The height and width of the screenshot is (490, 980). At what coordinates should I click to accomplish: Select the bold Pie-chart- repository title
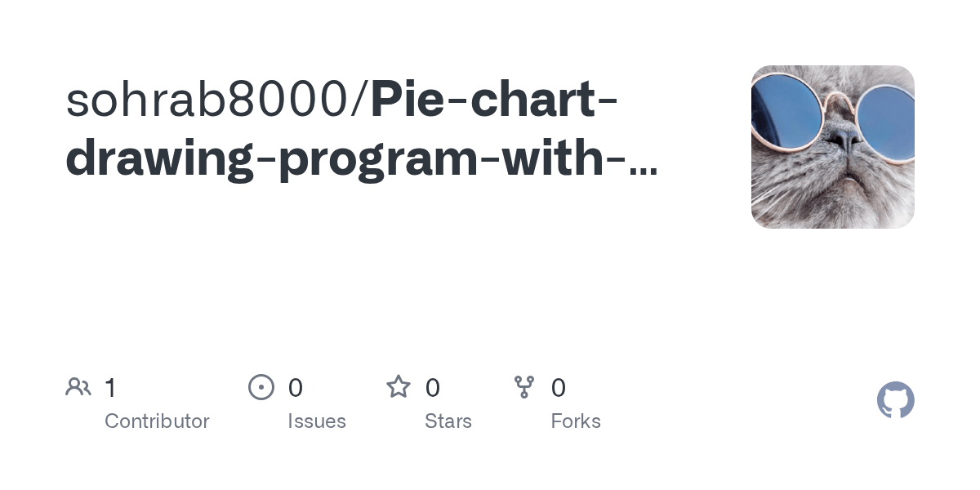495,100
